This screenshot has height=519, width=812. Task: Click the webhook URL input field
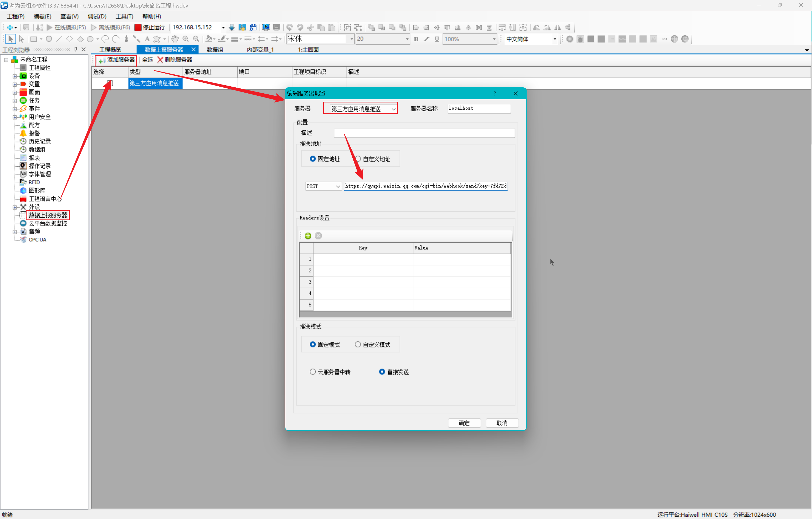(x=426, y=186)
